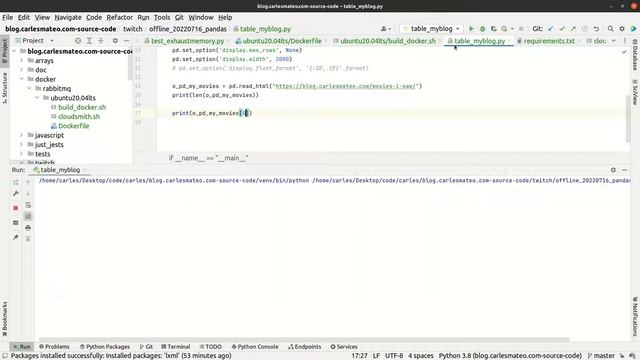Open the Refactor menu

(119, 17)
